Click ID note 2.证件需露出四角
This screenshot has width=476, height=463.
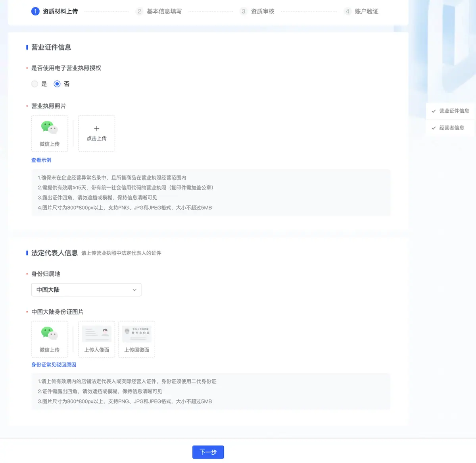tap(100, 391)
